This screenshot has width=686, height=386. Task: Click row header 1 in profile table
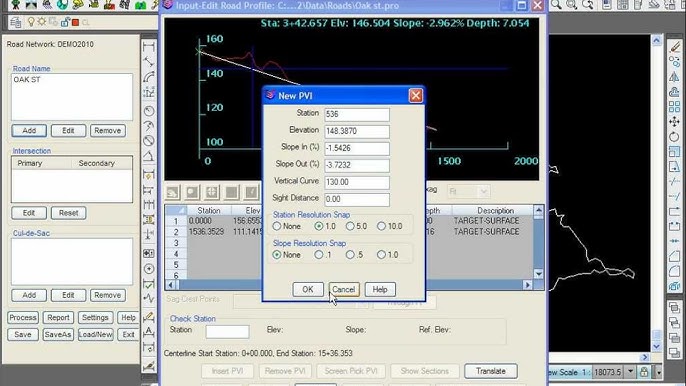coord(176,221)
